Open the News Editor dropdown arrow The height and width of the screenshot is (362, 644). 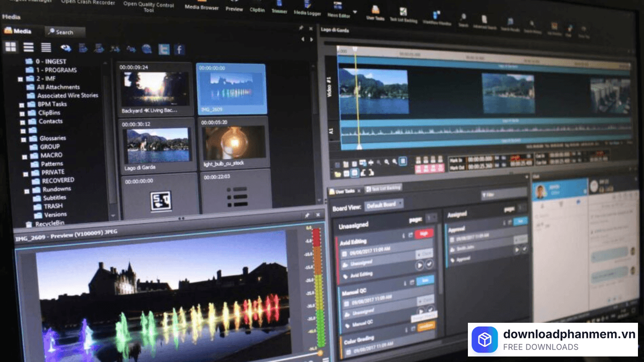(355, 12)
